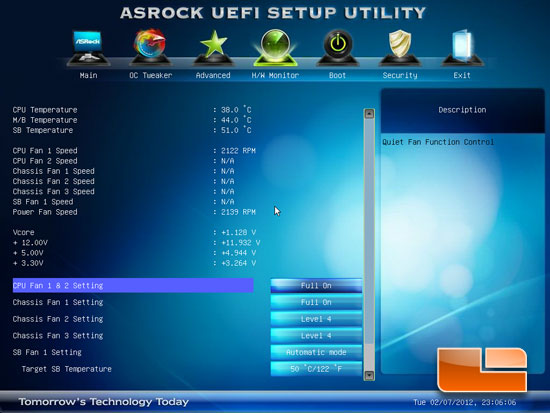This screenshot has height=413, width=550.
Task: Click the M/B Temperature label
Action: pyautogui.click(x=45, y=120)
